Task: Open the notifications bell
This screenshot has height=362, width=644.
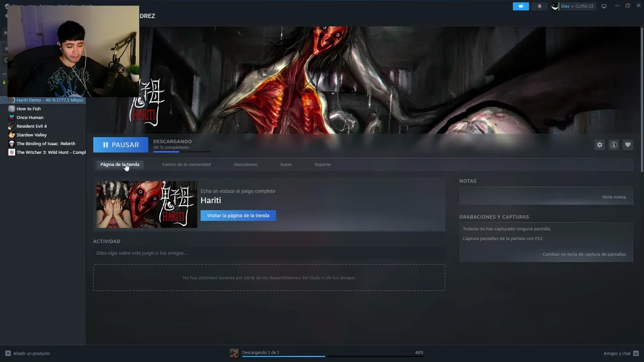Action: point(540,6)
